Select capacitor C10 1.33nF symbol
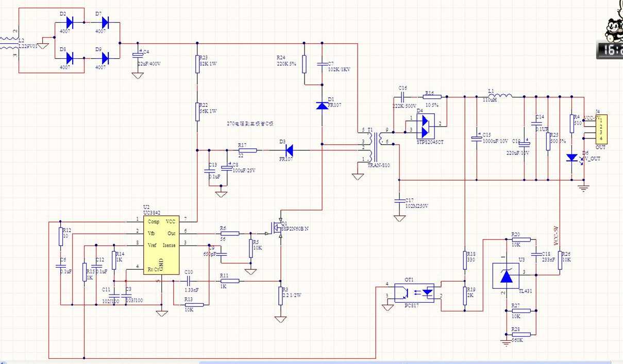 pyautogui.click(x=188, y=281)
